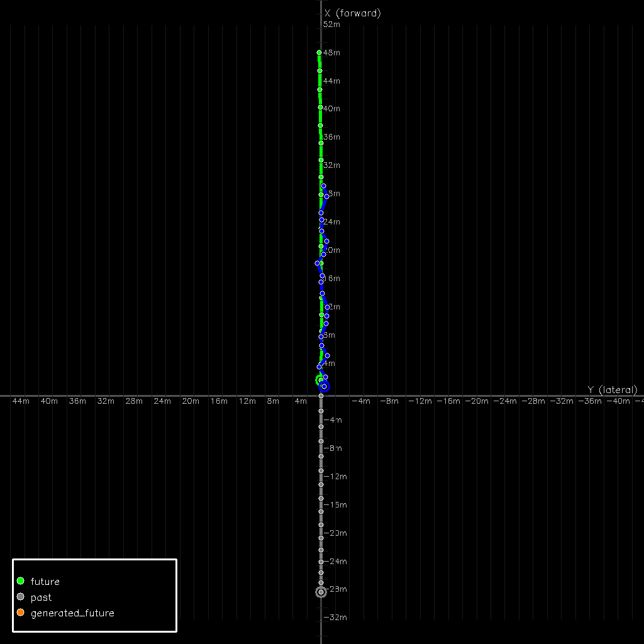This screenshot has width=644, height=644.
Task: Click the 40m label on the lateral axis
Action: (49, 401)
